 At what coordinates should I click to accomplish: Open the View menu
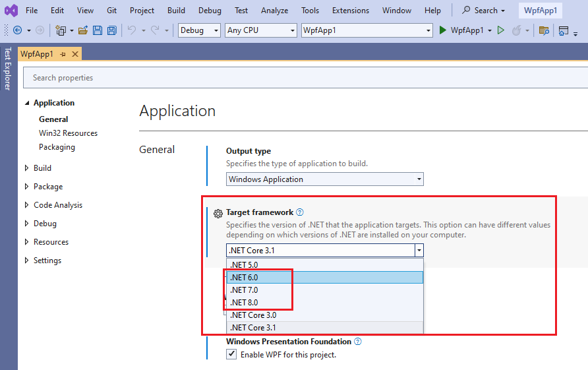(x=85, y=11)
